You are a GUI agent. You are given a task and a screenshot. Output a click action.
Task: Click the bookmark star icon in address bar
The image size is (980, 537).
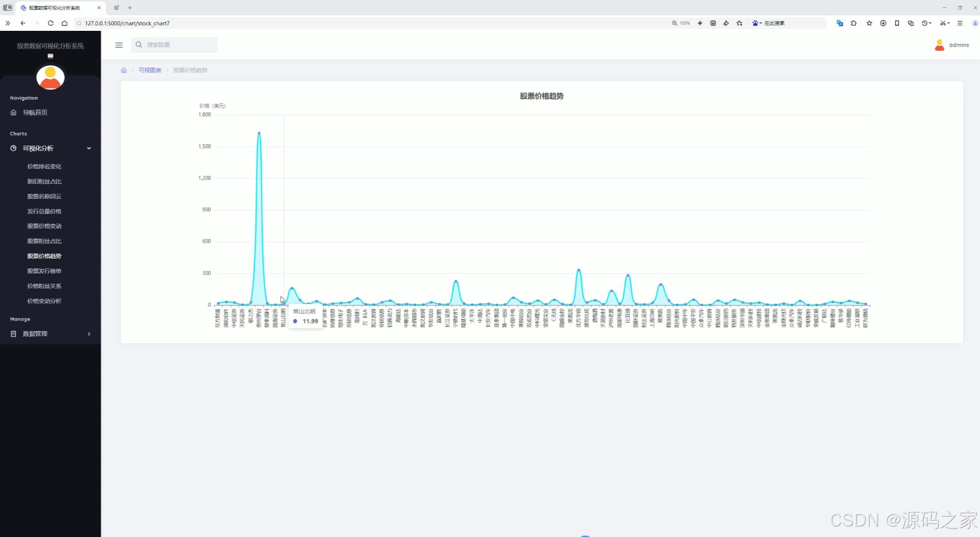click(739, 23)
